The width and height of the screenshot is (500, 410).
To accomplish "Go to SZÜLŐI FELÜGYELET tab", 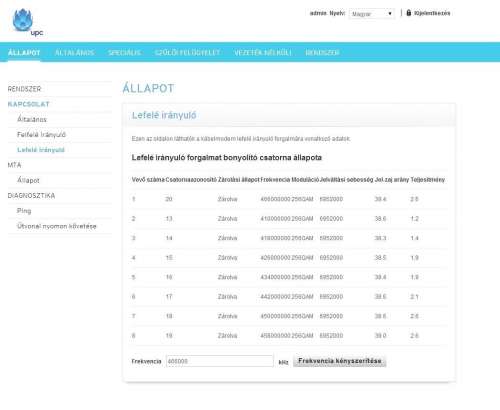I will pos(187,53).
